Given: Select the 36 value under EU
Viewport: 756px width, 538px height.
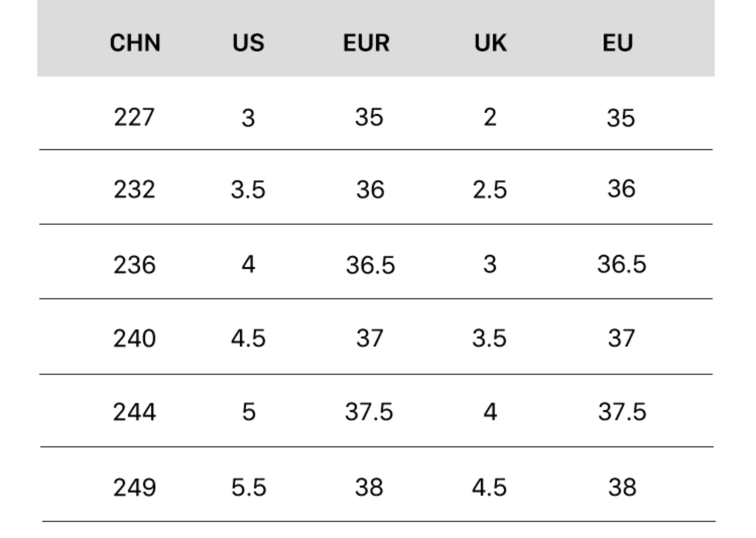Looking at the screenshot, I should 622,188.
